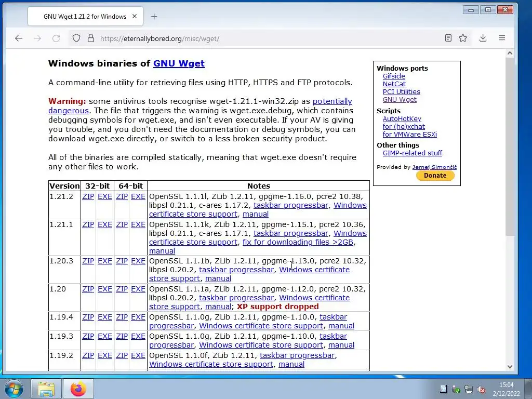Click the 'XP support dropped' text

(x=278, y=307)
